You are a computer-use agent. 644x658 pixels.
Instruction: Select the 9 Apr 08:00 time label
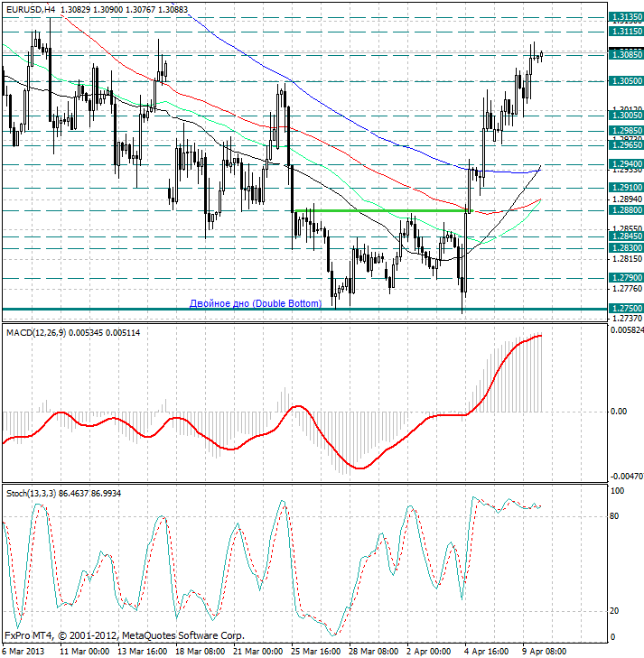pyautogui.click(x=545, y=652)
